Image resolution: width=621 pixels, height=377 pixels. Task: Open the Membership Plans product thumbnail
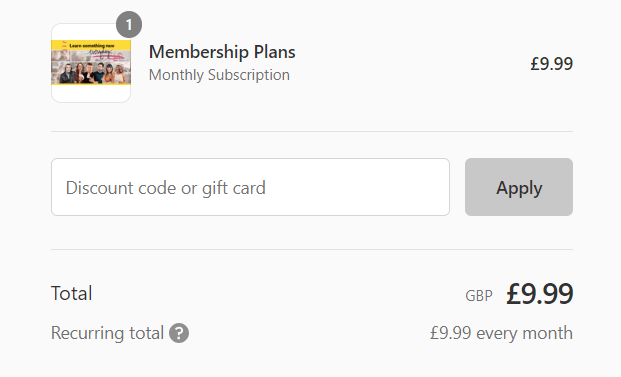tap(91, 63)
